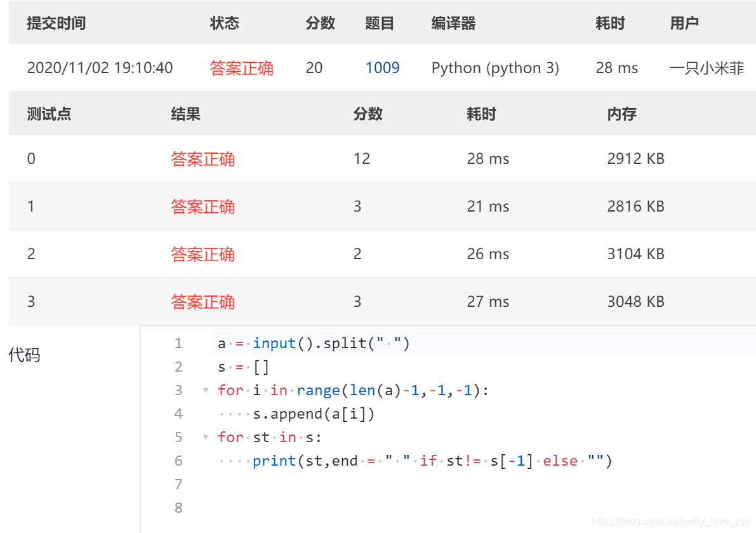Click memory value 2816 KB

tap(636, 206)
